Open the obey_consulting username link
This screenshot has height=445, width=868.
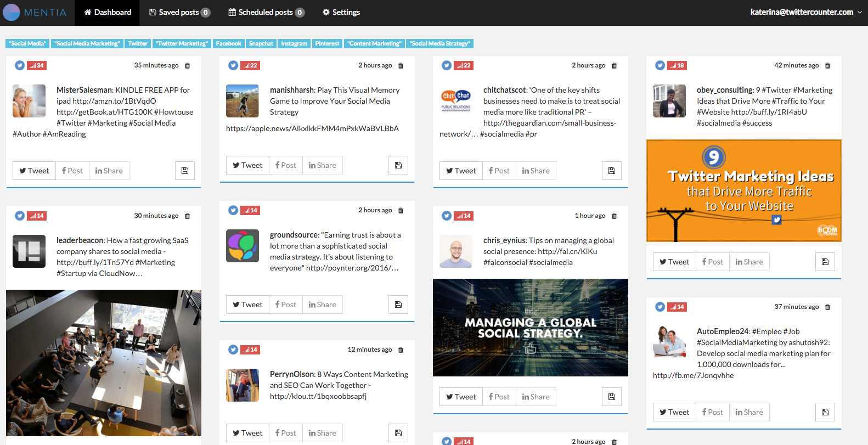pyautogui.click(x=725, y=90)
